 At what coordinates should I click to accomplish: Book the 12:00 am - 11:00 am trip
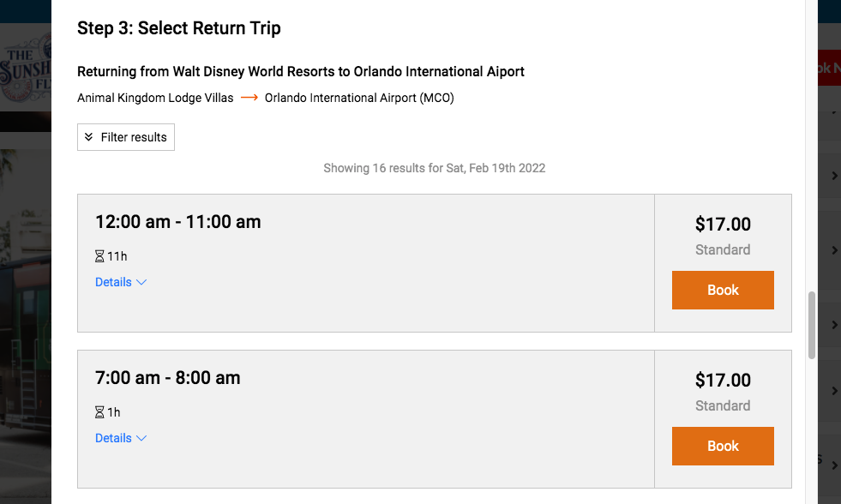pyautogui.click(x=723, y=290)
